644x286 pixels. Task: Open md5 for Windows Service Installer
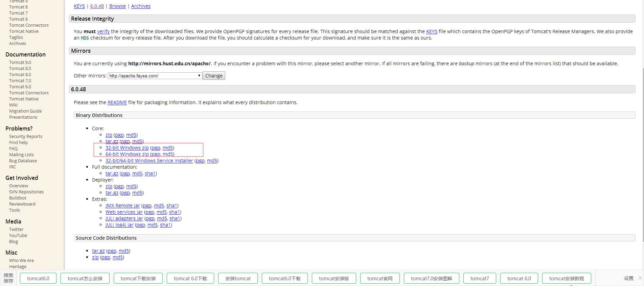pyautogui.click(x=212, y=161)
